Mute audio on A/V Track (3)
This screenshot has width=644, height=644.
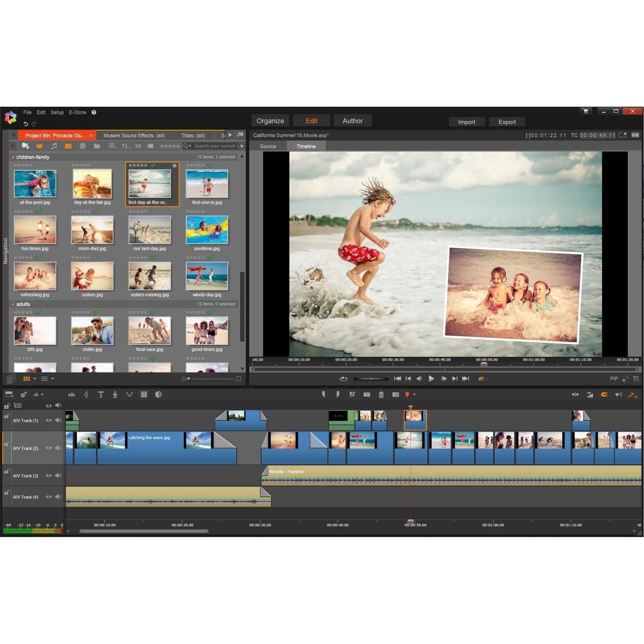pyautogui.click(x=58, y=475)
